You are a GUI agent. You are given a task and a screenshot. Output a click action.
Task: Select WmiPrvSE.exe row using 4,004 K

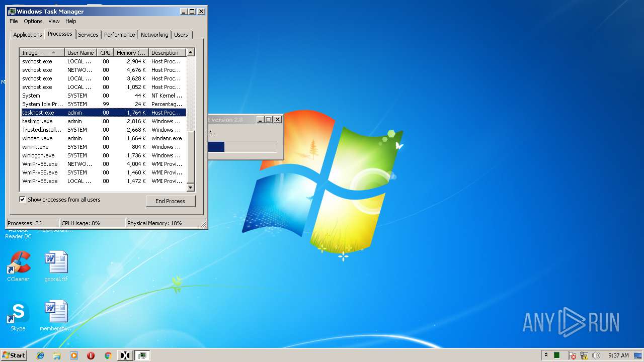103,164
